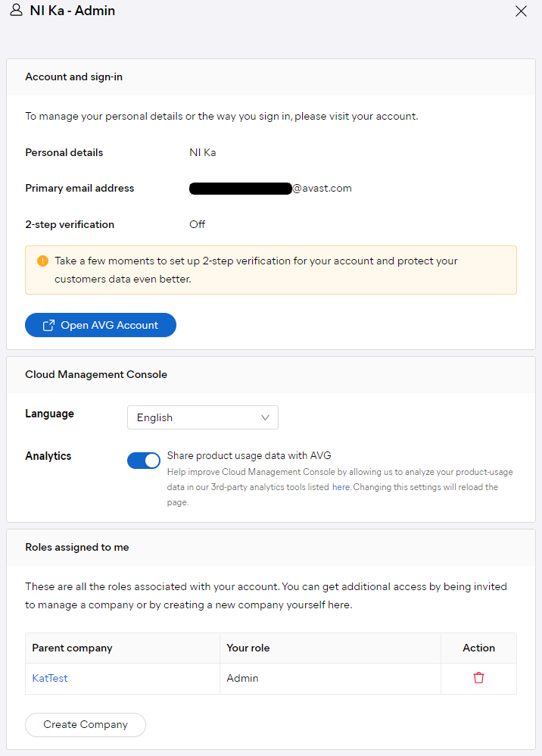The width and height of the screenshot is (542, 756).
Task: Click the warning icon in the 2-step verification banner
Action: [x=43, y=261]
